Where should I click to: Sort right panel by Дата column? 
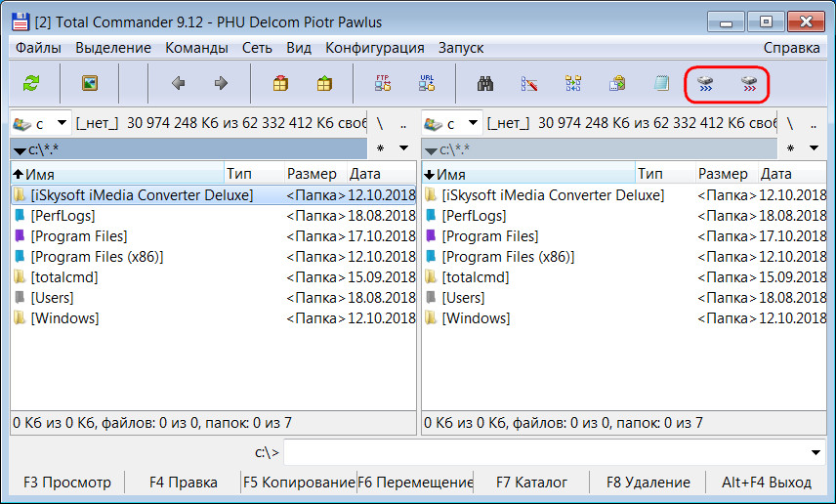[x=792, y=174]
